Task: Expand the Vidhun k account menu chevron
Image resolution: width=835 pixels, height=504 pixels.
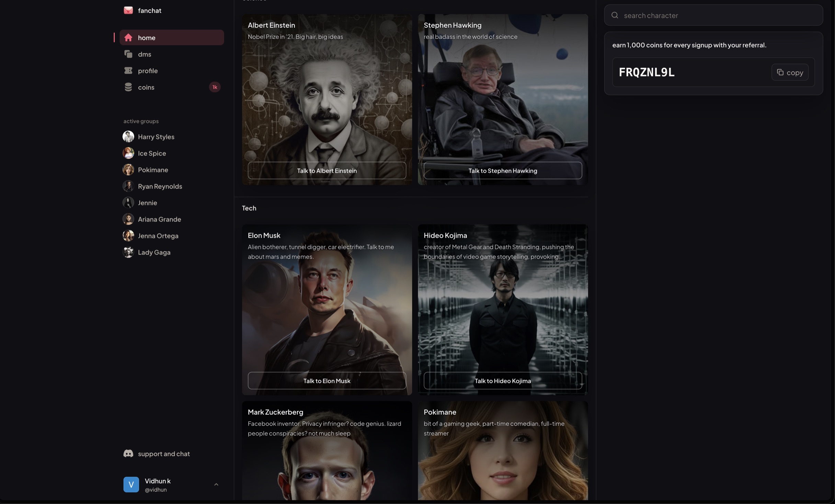Action: 216,484
